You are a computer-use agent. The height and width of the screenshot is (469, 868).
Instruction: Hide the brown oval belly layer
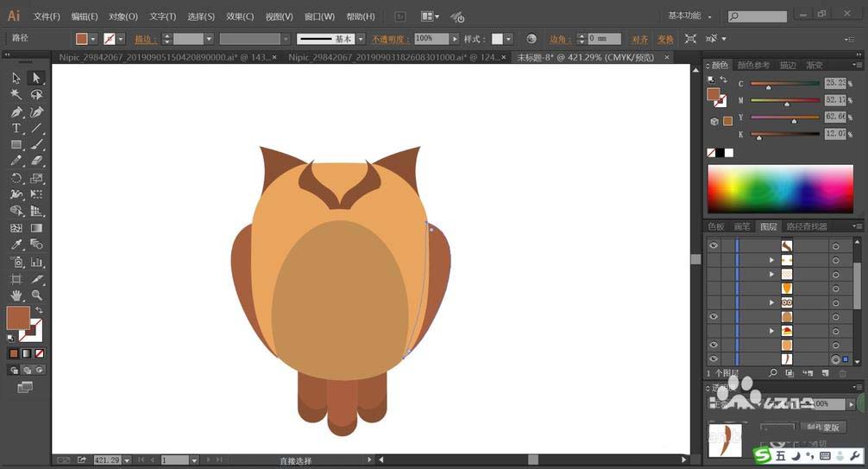[714, 316]
